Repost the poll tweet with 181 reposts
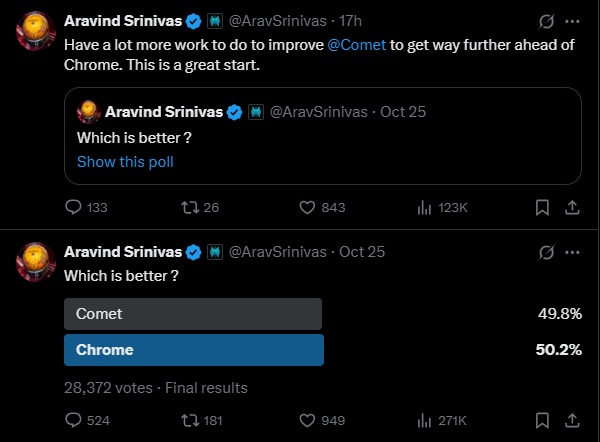This screenshot has height=442, width=600. pos(186,421)
